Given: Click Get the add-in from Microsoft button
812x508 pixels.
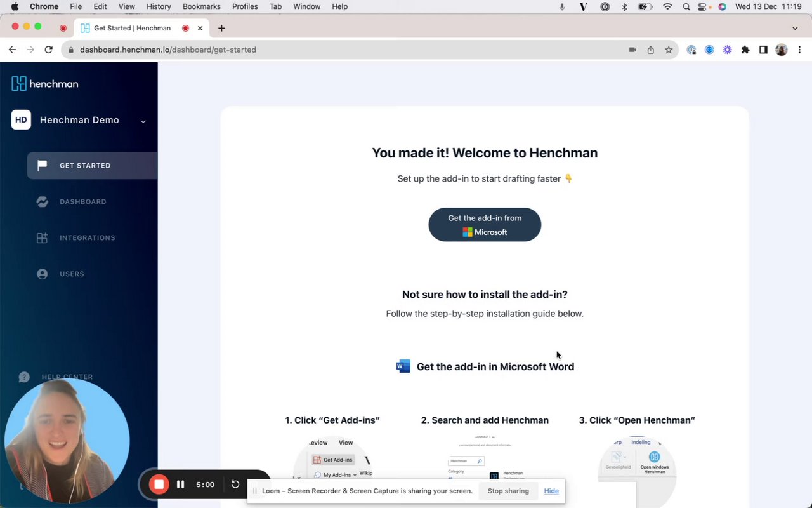Looking at the screenshot, I should tap(485, 225).
